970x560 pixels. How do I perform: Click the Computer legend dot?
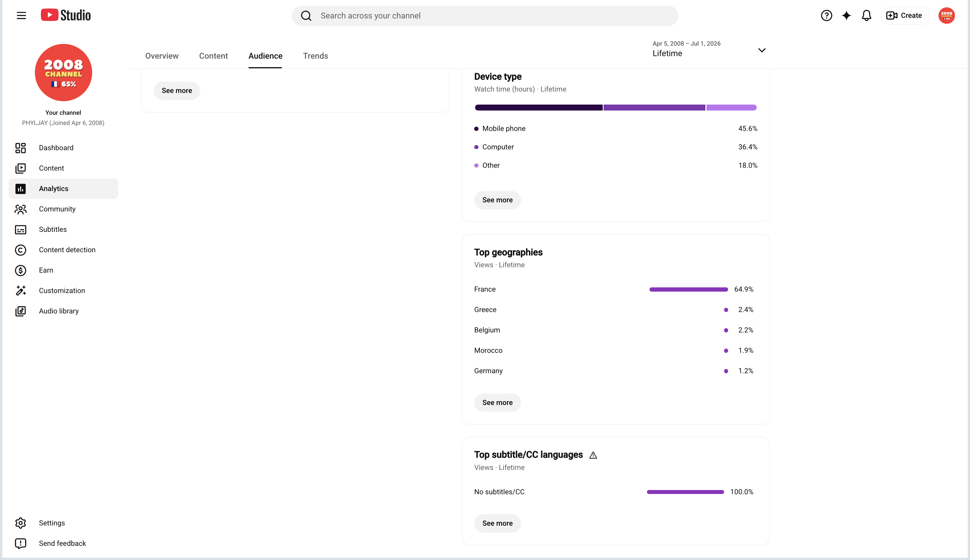476,147
